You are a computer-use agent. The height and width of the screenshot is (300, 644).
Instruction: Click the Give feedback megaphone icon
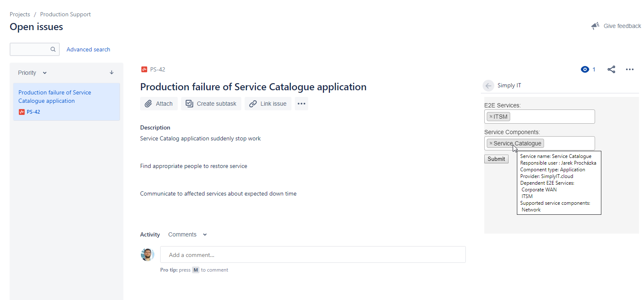tap(595, 26)
